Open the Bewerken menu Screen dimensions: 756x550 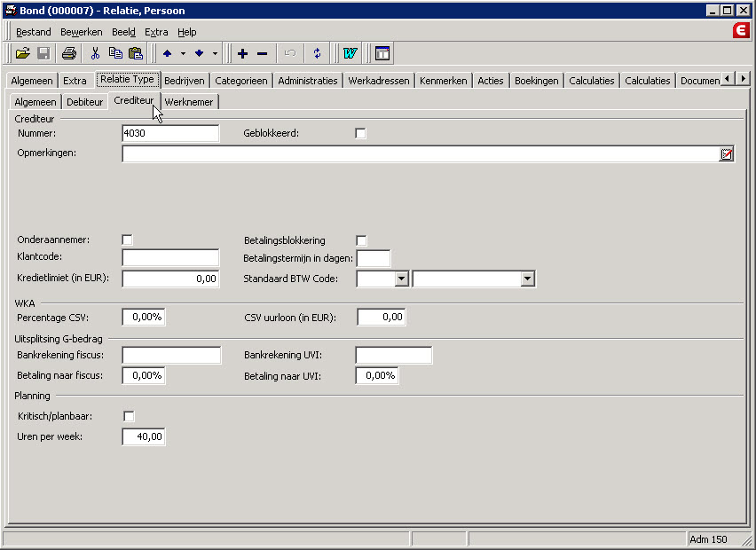(81, 32)
